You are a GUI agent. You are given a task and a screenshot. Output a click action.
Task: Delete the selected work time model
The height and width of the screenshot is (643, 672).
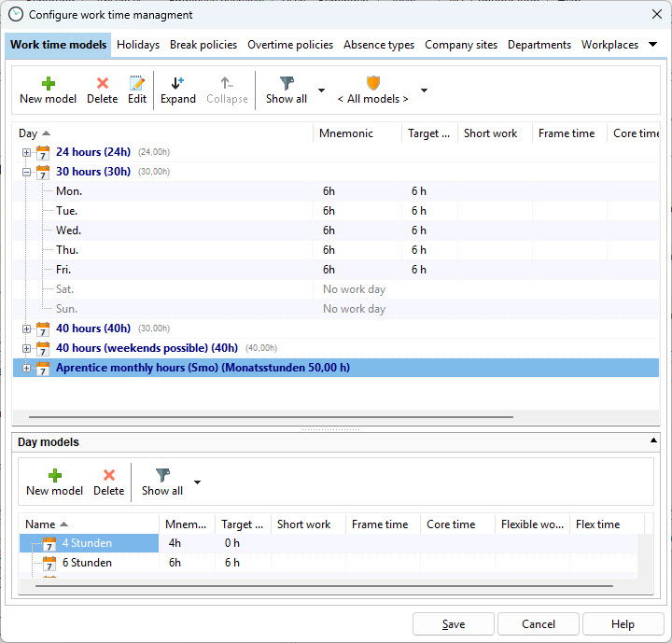click(x=102, y=90)
